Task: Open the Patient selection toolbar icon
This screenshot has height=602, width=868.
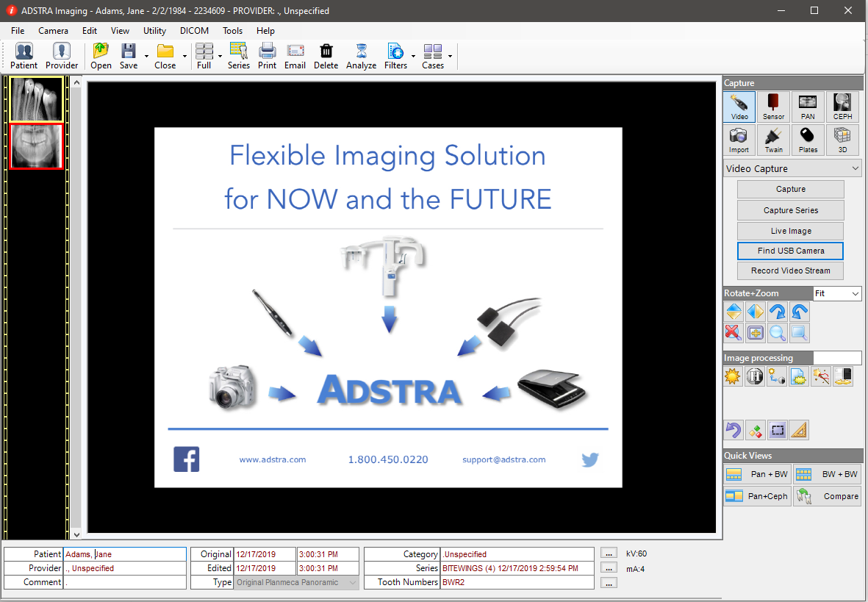Action: point(24,56)
